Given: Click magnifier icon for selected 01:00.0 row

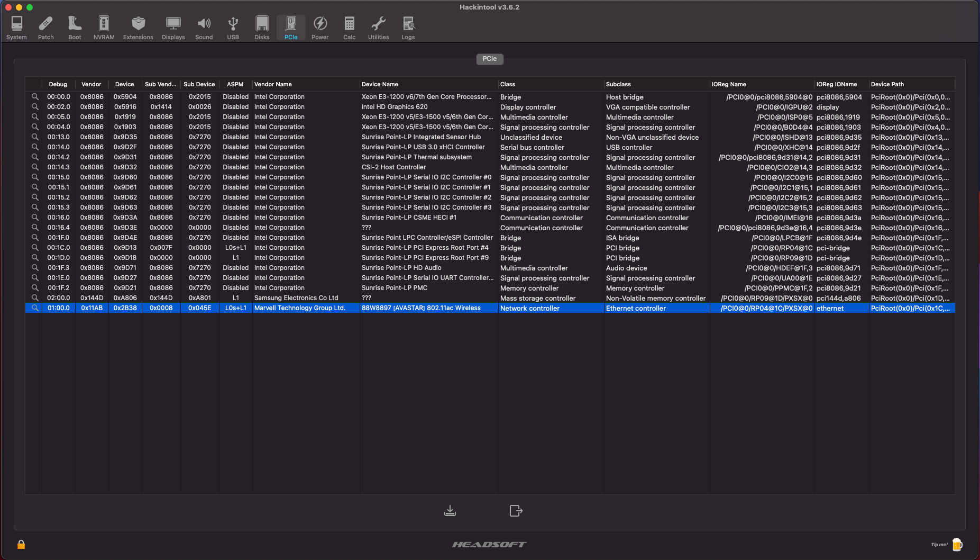Looking at the screenshot, I should coord(35,308).
